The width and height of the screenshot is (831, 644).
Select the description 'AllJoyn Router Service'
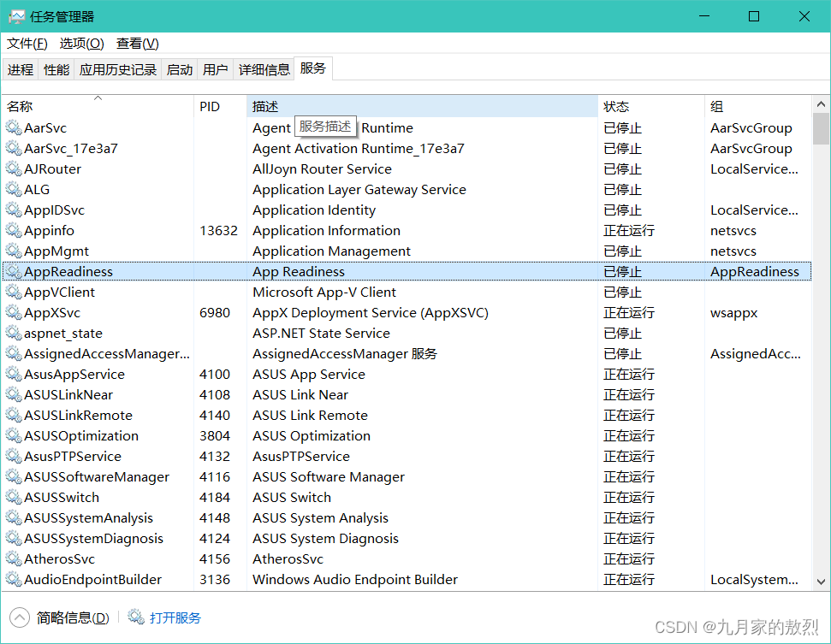pos(323,169)
